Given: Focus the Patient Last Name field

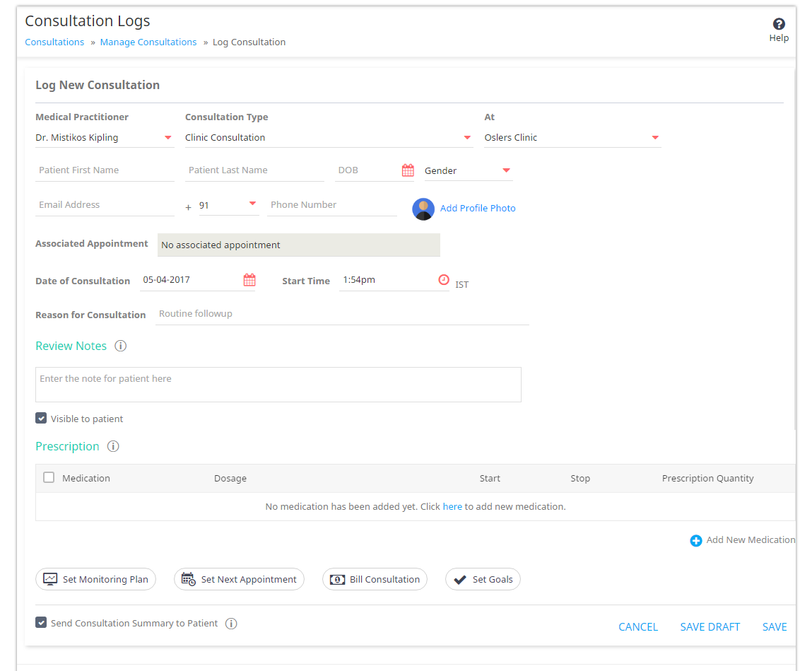Looking at the screenshot, I should coord(255,170).
